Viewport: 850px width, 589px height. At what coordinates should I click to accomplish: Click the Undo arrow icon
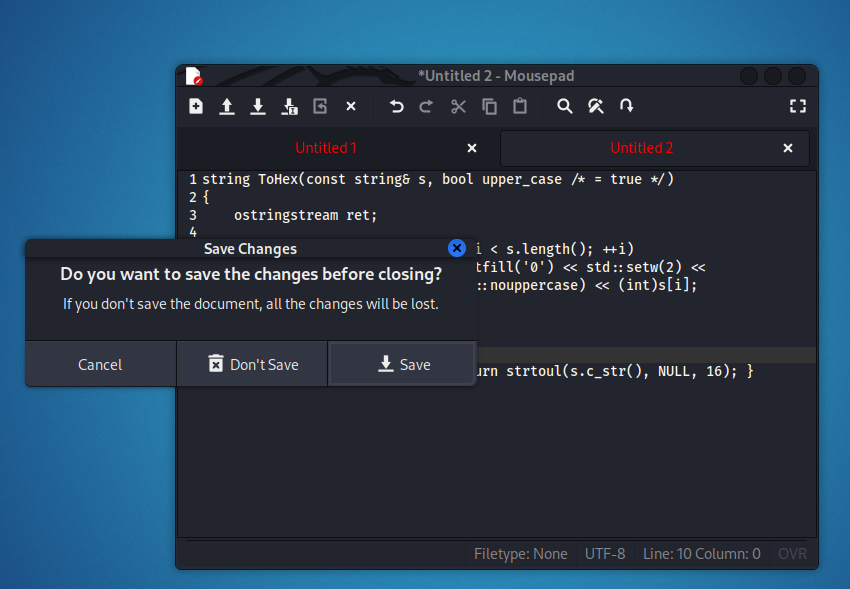pyautogui.click(x=396, y=106)
